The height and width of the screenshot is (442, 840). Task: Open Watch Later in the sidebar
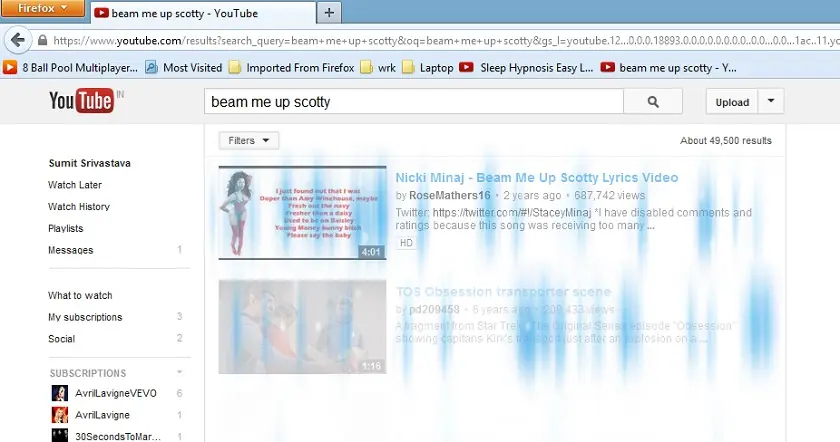click(75, 185)
